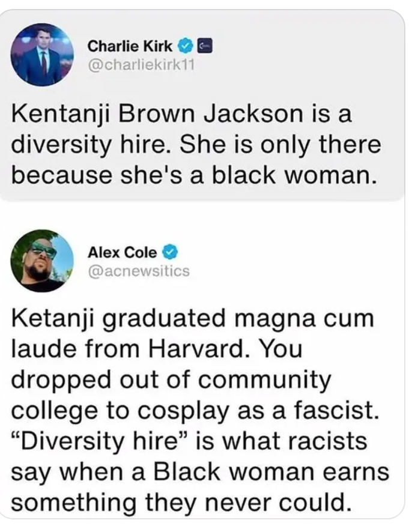Open the Alex Cole display name
The height and width of the screenshot is (532, 409).
click(123, 252)
